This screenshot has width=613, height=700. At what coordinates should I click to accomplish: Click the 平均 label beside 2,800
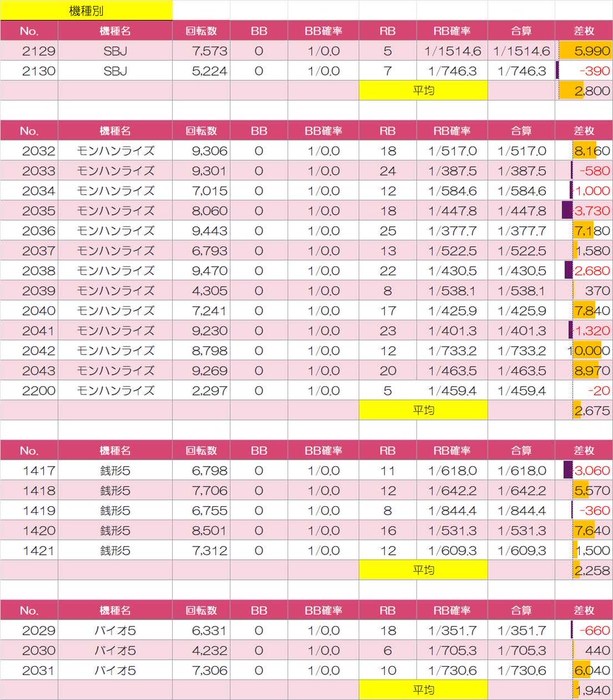[x=423, y=91]
